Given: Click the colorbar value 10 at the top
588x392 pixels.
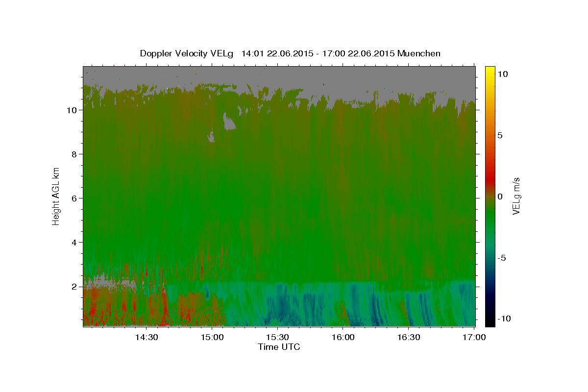Looking at the screenshot, I should [x=503, y=74].
